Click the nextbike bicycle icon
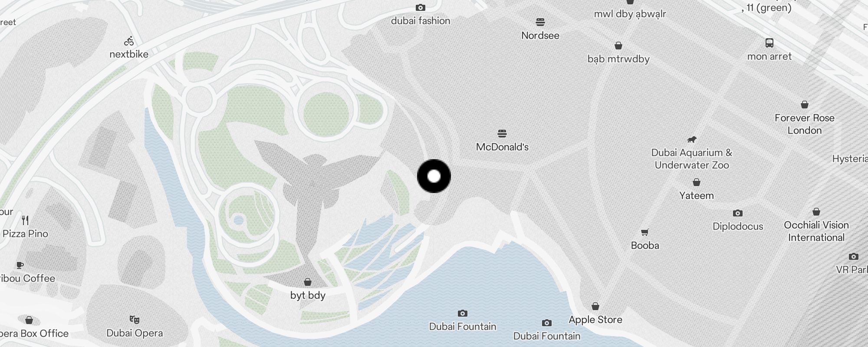The image size is (868, 347). [129, 42]
